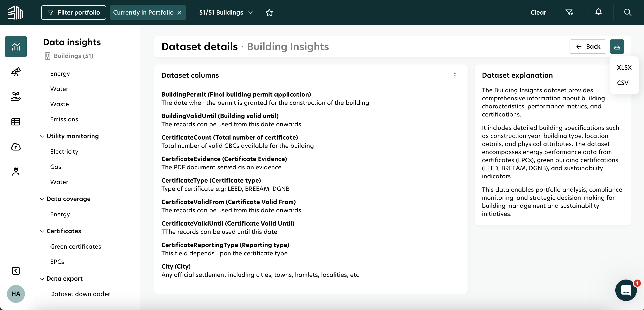Select the CSV export option

[x=623, y=83]
